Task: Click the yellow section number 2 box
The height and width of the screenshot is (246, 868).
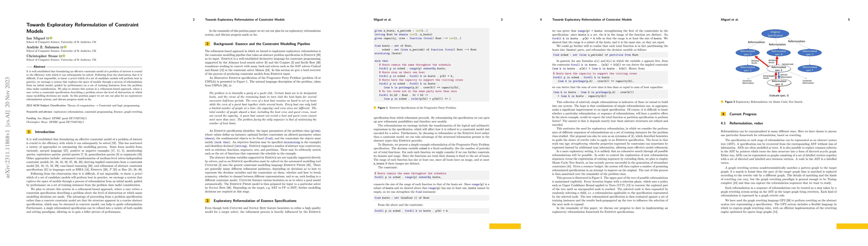Action: (x=207, y=44)
